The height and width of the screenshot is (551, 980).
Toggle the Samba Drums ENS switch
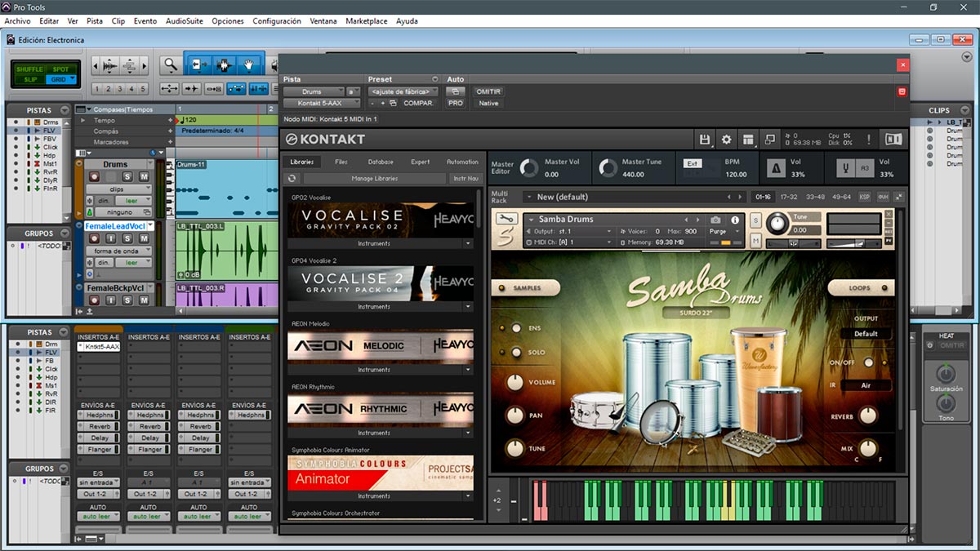[x=515, y=328]
